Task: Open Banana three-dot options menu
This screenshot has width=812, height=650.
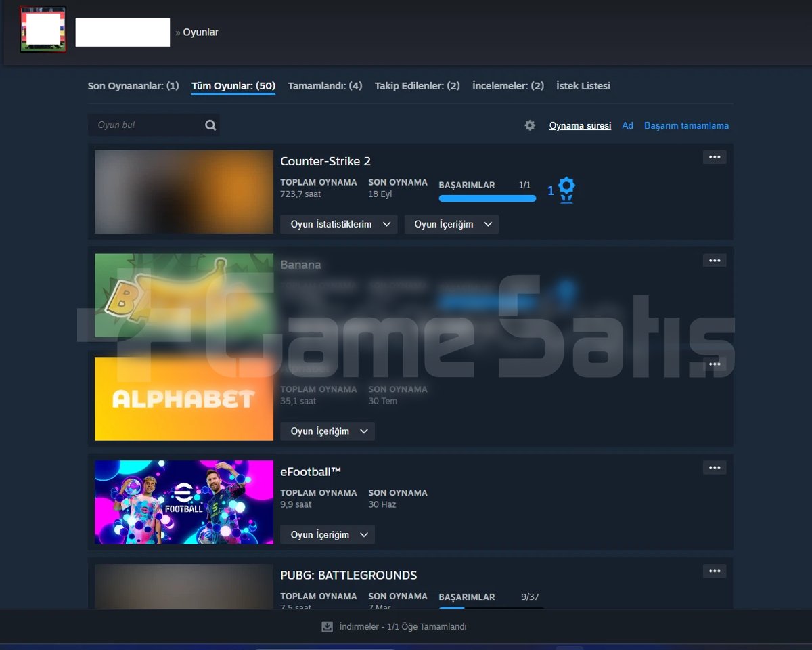Action: (x=715, y=261)
